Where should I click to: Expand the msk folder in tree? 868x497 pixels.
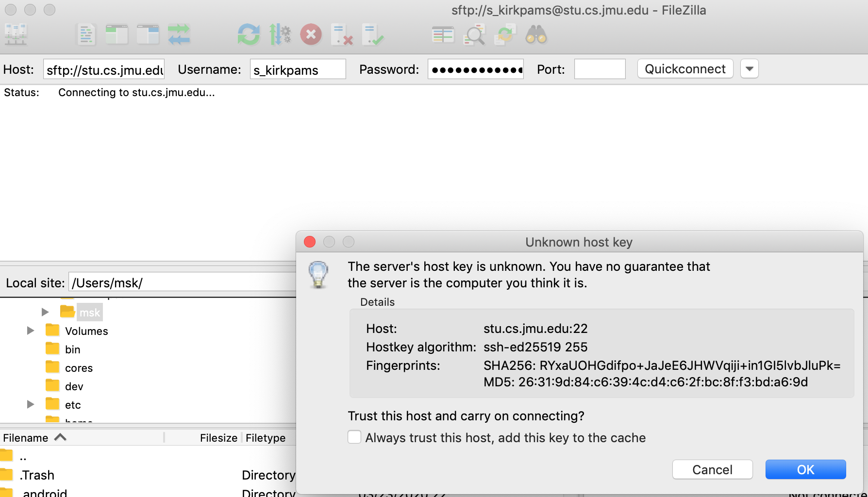[x=45, y=312]
